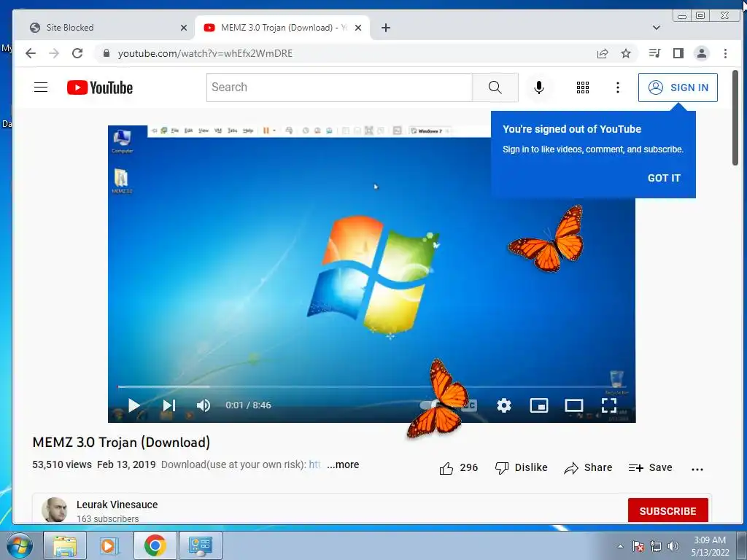The width and height of the screenshot is (747, 560).
Task: Play the video
Action: click(x=134, y=405)
